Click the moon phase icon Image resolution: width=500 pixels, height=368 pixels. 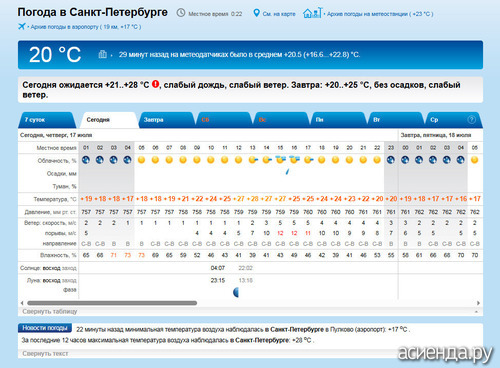coord(236,293)
